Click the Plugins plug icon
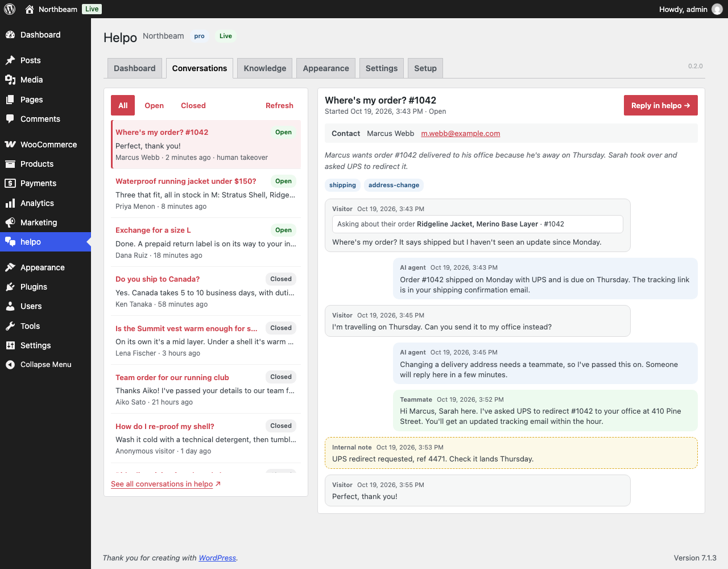Viewport: 728px width, 569px height. coord(10,287)
